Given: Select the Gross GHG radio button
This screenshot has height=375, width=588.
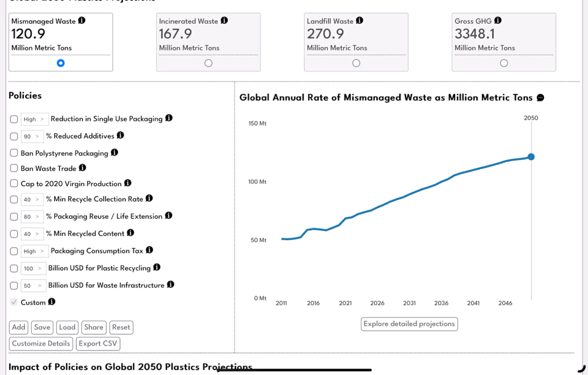Looking at the screenshot, I should 504,63.
